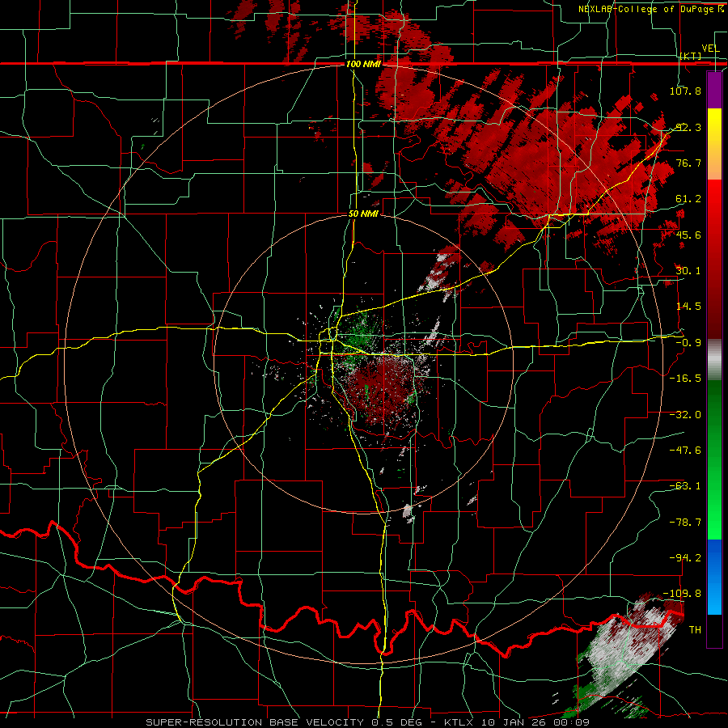The image size is (728, 728).
Task: Click the VEL legend title
Action: 710,49
